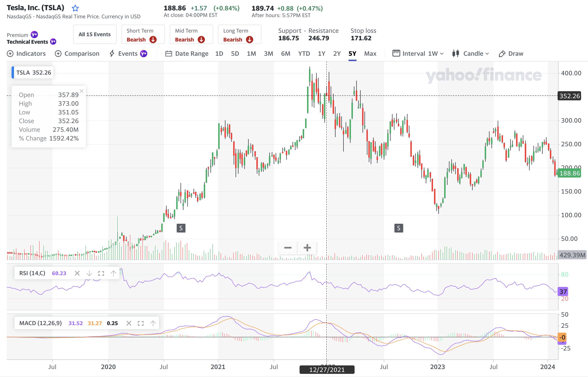Screen dimensions: 588x377
Task: Click the Volume 275.40M tooltip value
Action: [x=66, y=130]
